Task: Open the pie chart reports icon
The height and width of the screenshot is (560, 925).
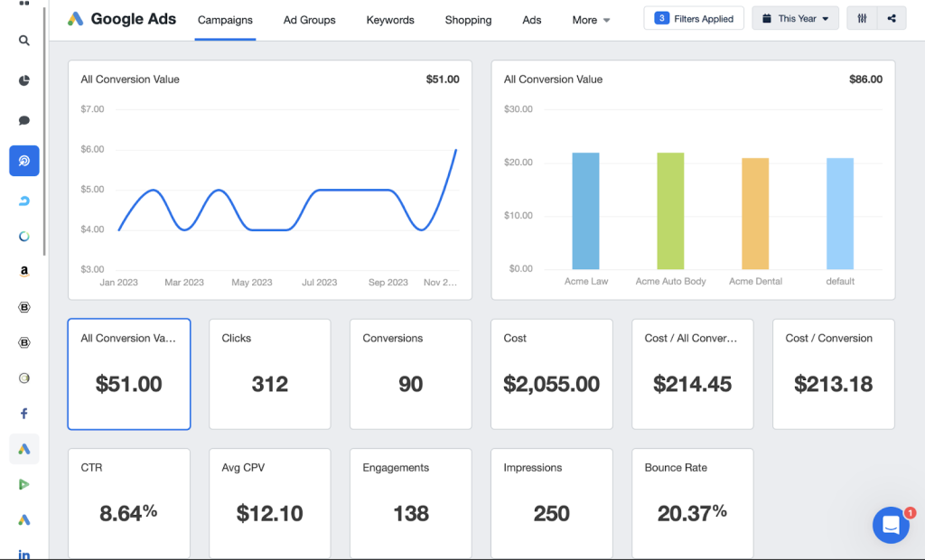Action: click(x=24, y=80)
